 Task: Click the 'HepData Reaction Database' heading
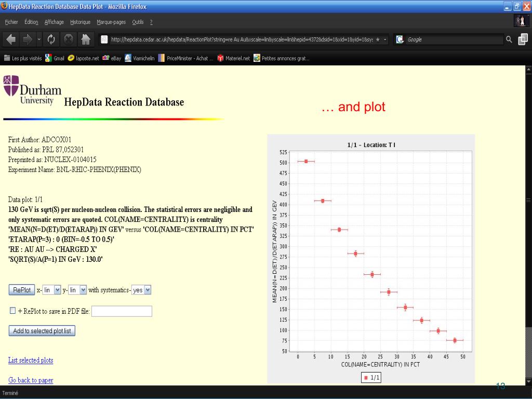click(x=124, y=102)
